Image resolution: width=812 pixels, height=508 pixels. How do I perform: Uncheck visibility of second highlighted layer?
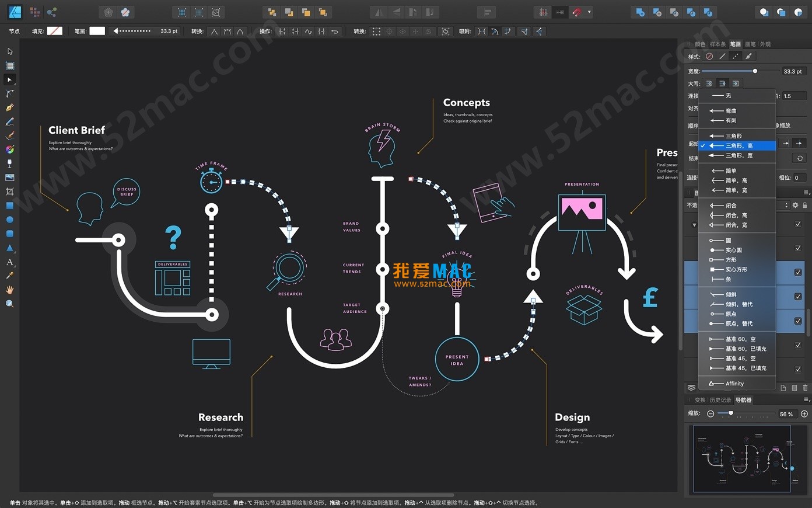(798, 297)
